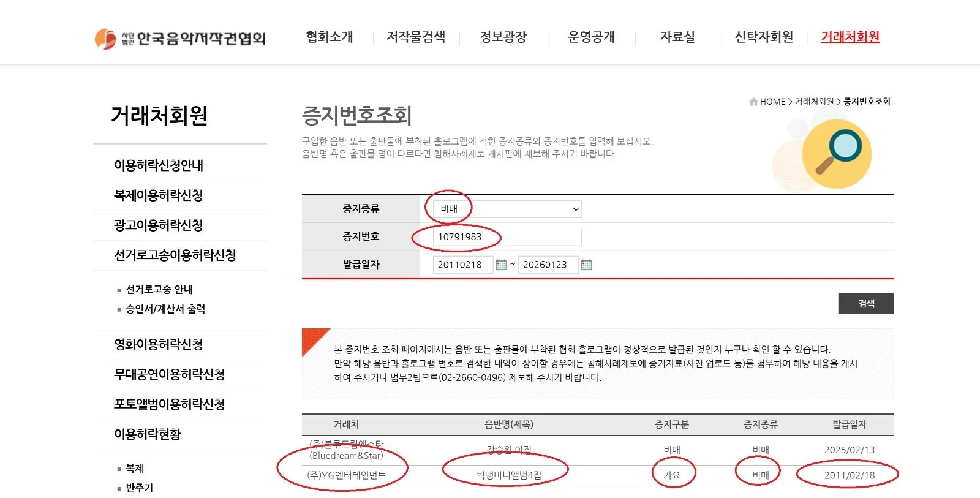The width and height of the screenshot is (980, 498).
Task: Select the 강승원 일집 album title cell
Action: pyautogui.click(x=509, y=450)
